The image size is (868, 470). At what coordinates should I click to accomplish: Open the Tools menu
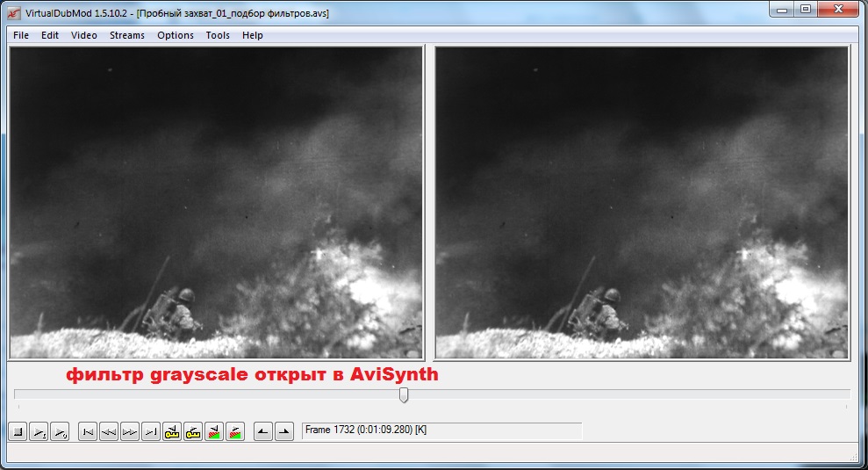218,35
